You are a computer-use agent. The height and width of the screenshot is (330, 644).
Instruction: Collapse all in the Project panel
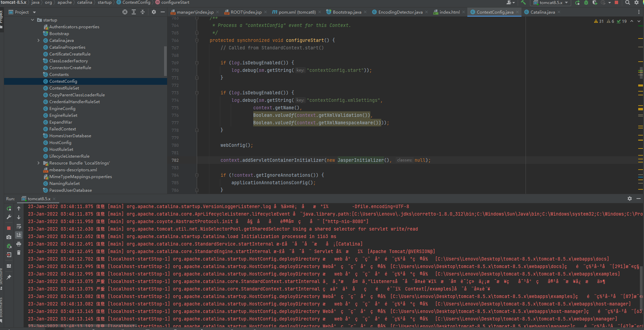click(143, 12)
